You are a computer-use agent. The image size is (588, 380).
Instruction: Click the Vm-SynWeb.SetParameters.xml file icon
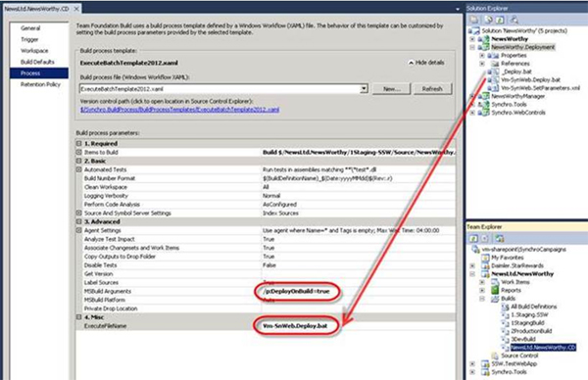494,88
